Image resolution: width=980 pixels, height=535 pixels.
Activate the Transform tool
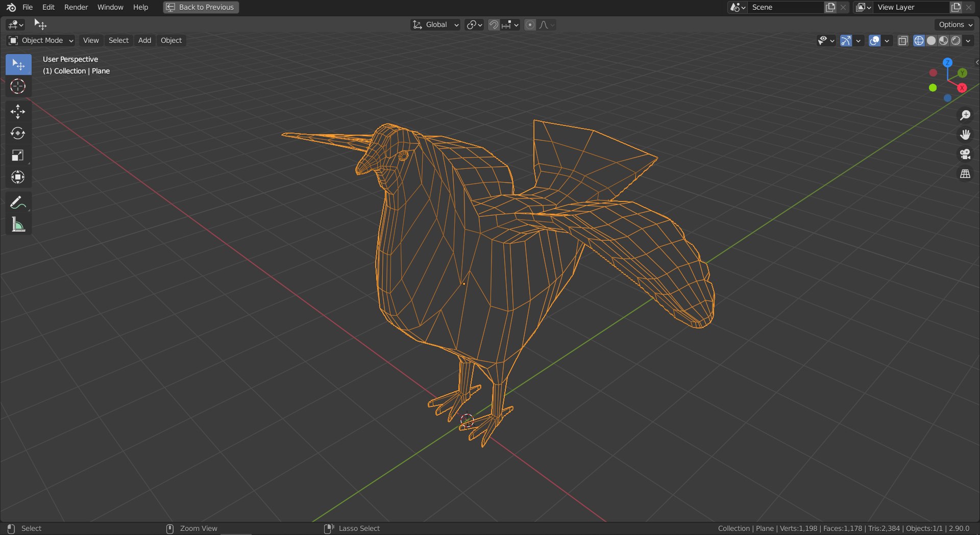tap(18, 177)
